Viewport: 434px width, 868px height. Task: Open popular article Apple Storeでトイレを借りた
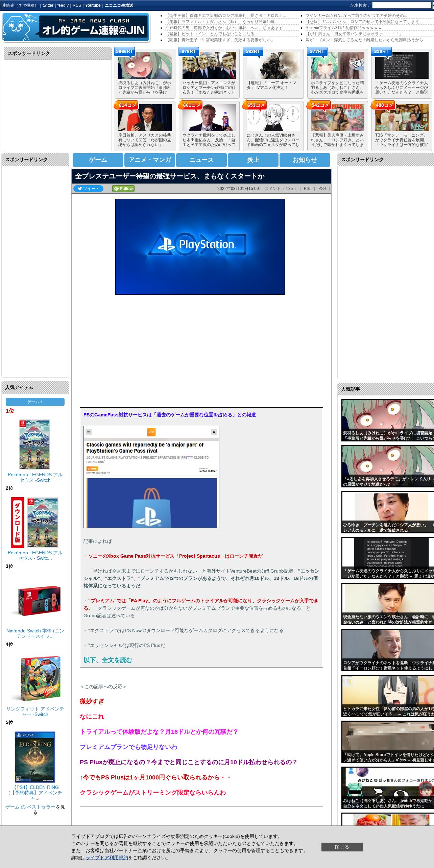(388, 742)
